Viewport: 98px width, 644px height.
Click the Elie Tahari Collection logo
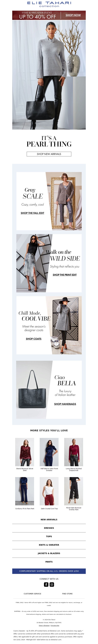click(x=49, y=4)
